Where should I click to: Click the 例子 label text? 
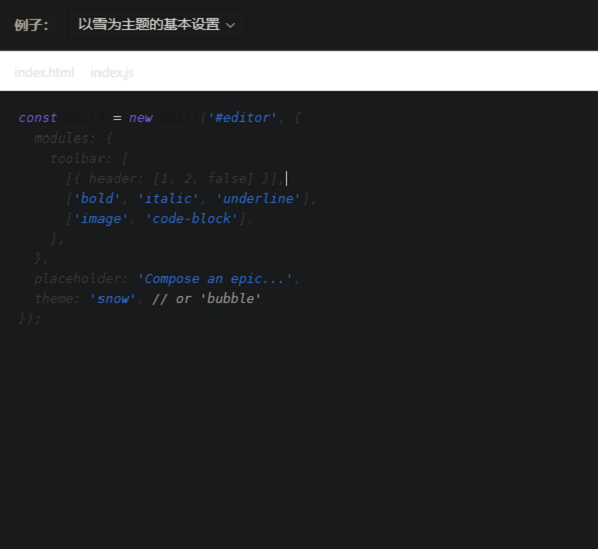click(31, 25)
